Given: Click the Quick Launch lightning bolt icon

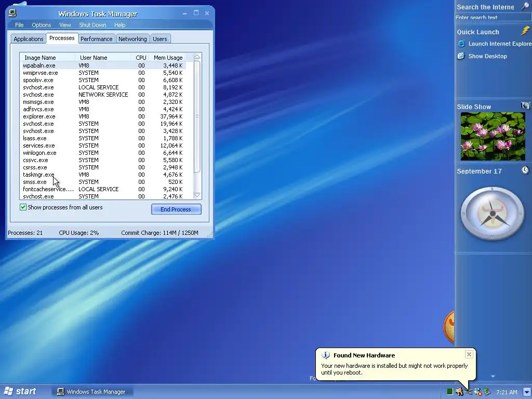Looking at the screenshot, I should (x=525, y=31).
